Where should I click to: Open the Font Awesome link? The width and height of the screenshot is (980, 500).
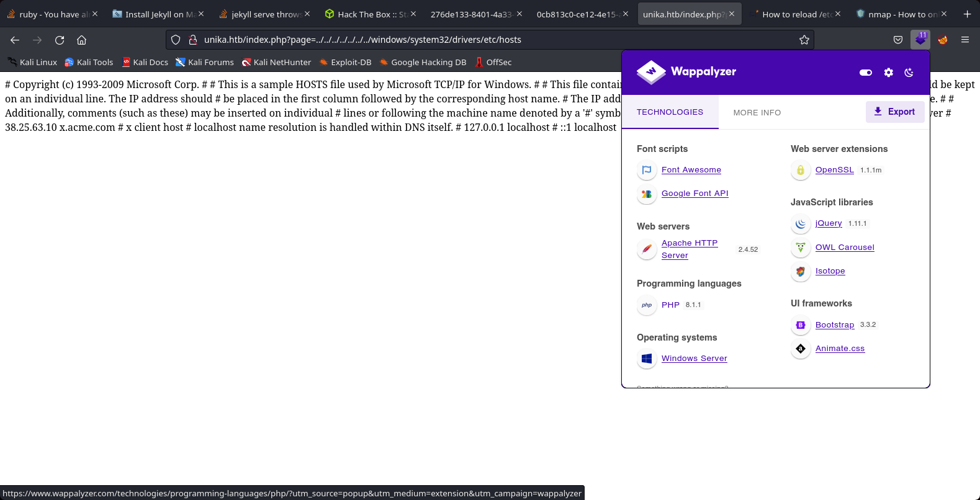pyautogui.click(x=691, y=170)
